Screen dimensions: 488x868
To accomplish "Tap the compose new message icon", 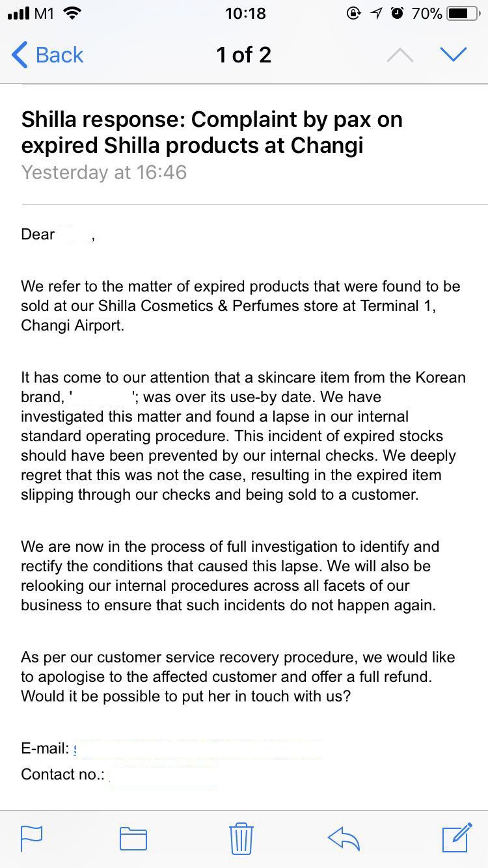I will (x=457, y=837).
